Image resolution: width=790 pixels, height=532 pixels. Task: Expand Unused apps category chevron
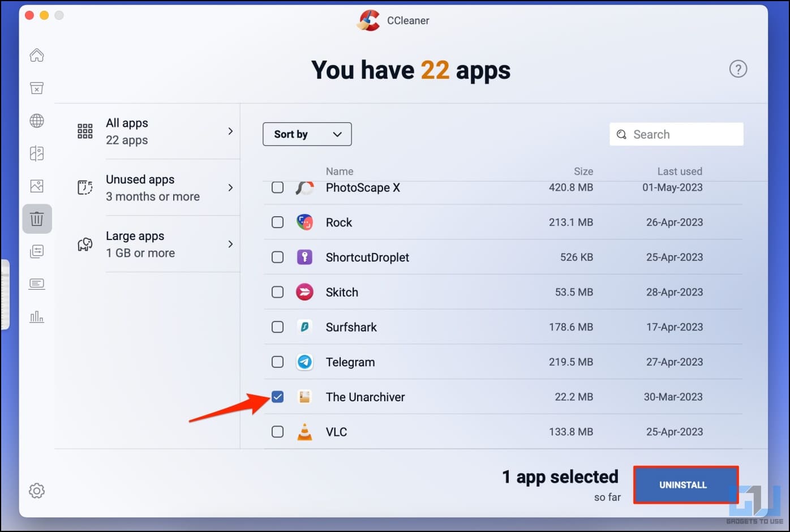pos(230,187)
